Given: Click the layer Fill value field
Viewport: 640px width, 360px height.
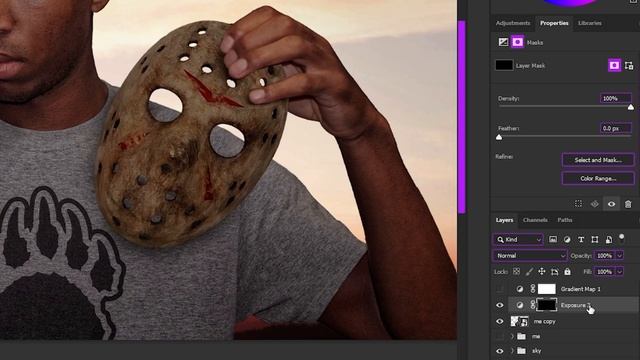Looking at the screenshot, I should pyautogui.click(x=604, y=271).
